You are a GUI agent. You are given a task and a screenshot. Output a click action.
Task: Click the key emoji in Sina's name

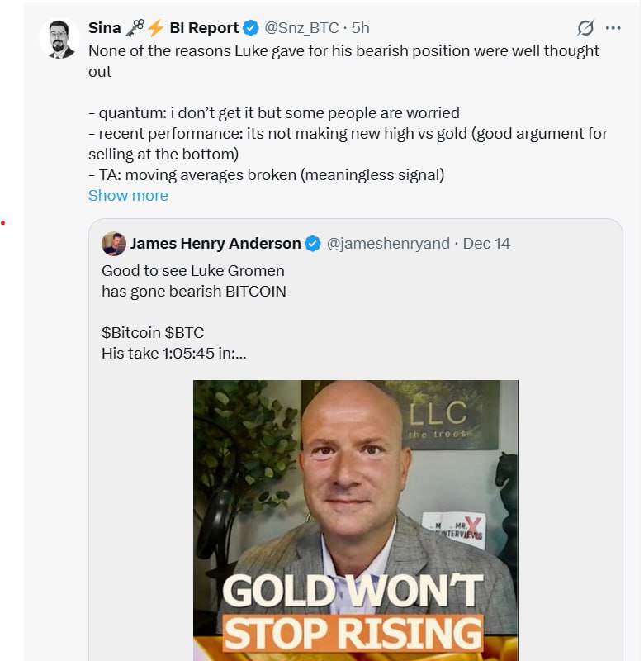point(134,28)
